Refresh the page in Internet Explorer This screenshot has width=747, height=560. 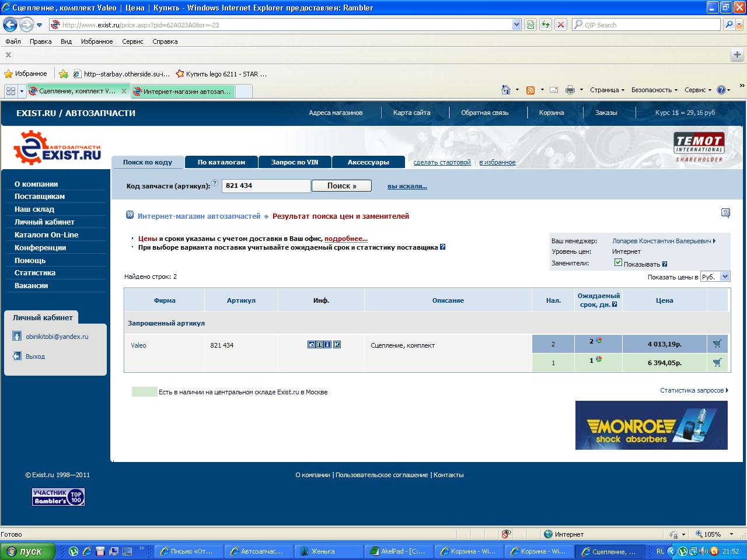546,24
